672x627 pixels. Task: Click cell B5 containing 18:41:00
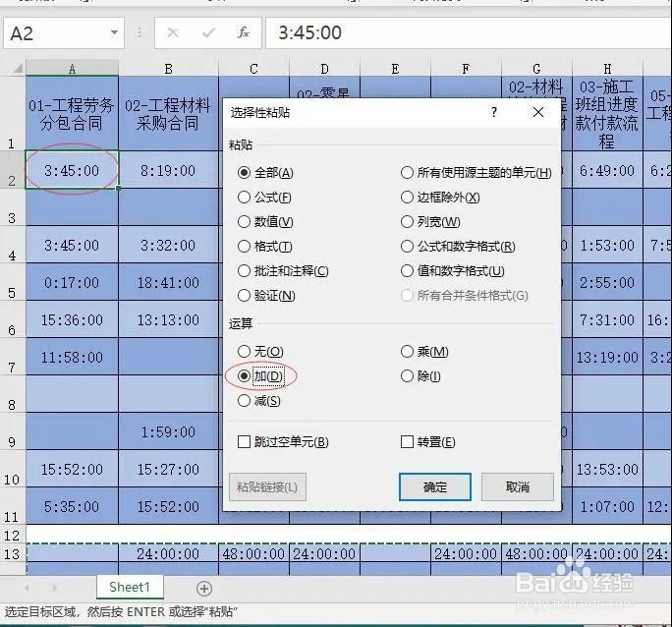click(x=168, y=282)
